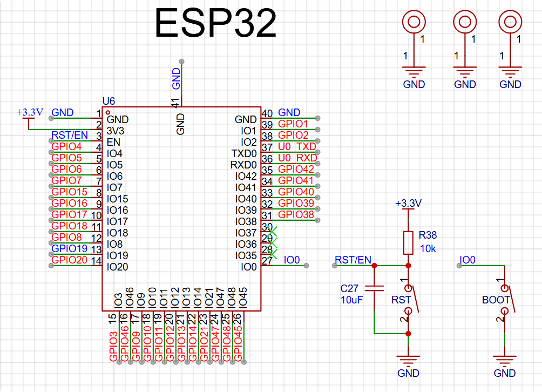Click the TXD0 pin name inside U6
Screen dimensions: 542x392
click(x=244, y=153)
